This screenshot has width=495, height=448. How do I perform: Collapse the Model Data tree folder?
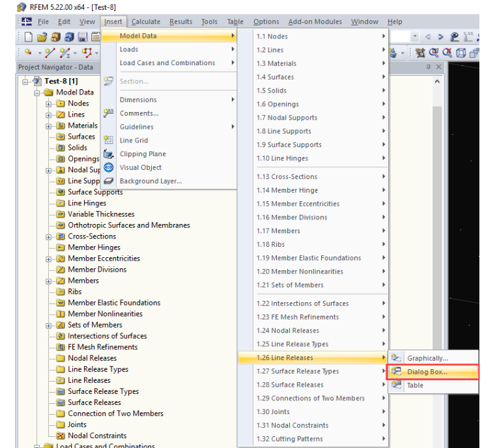pyautogui.click(x=36, y=93)
